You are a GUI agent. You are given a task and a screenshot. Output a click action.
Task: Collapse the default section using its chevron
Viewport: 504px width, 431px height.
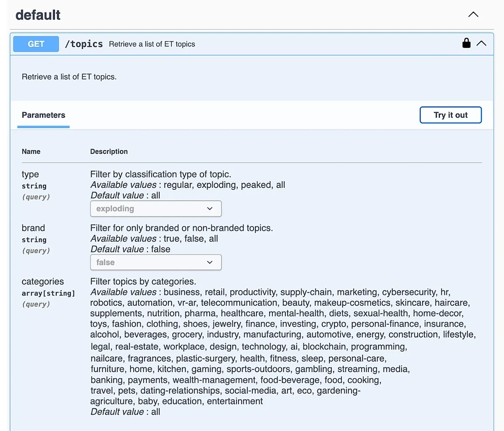pos(473,14)
